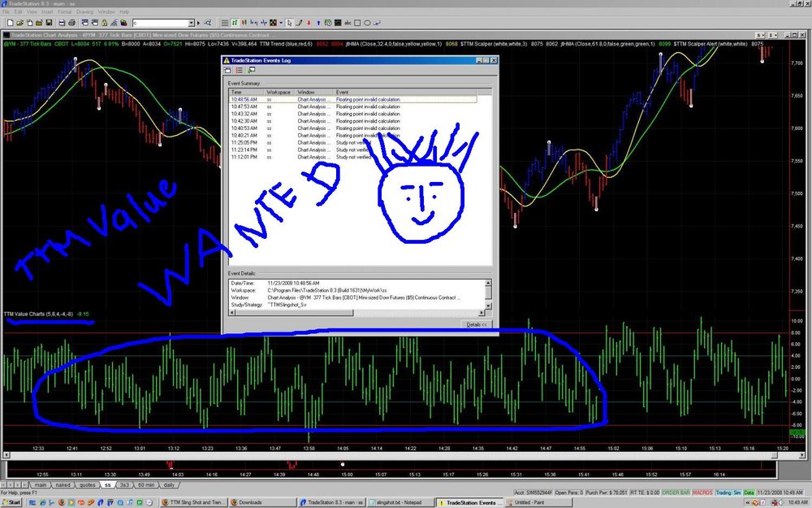Select the pointer cursor tool

point(289,23)
